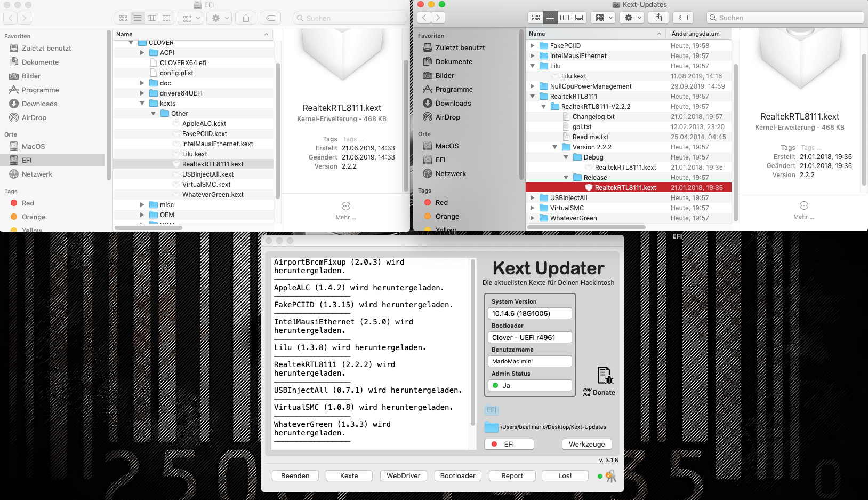Select Changelog.txt in Kext-Updates window
868x500 pixels.
pos(593,117)
